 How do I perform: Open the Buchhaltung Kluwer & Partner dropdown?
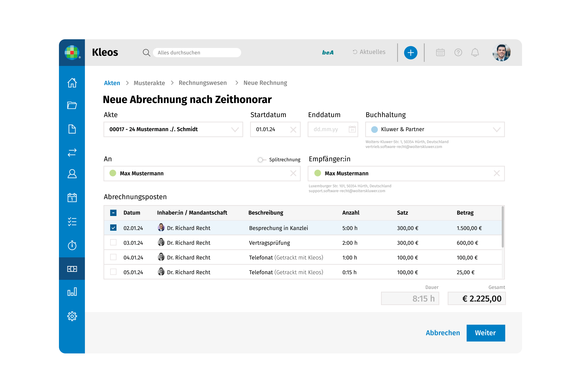(496, 129)
